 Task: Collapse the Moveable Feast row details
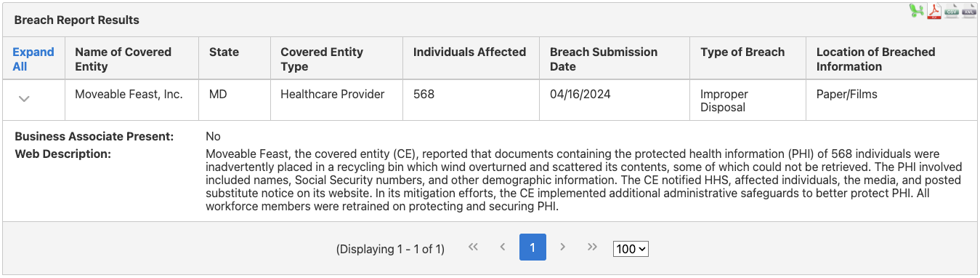point(24,99)
